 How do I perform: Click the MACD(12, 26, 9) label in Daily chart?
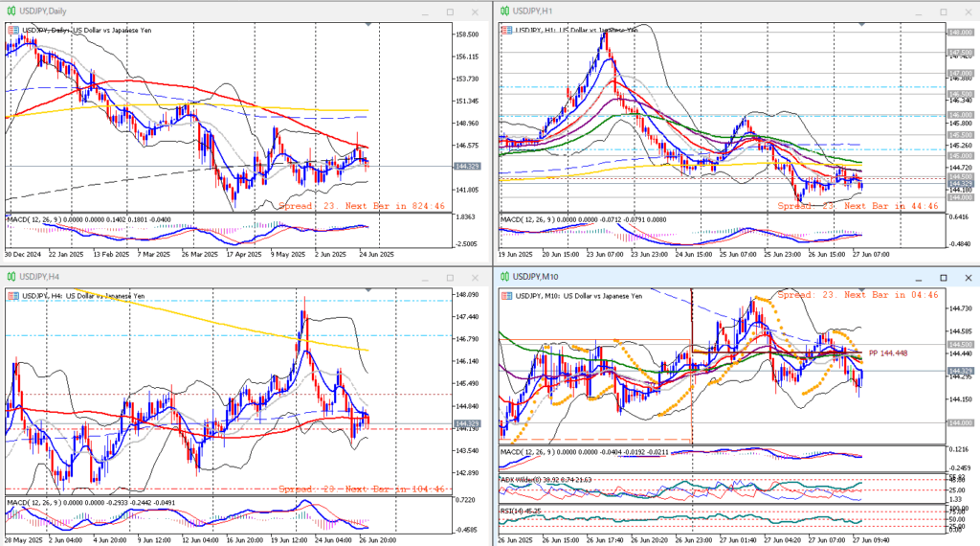coord(33,219)
